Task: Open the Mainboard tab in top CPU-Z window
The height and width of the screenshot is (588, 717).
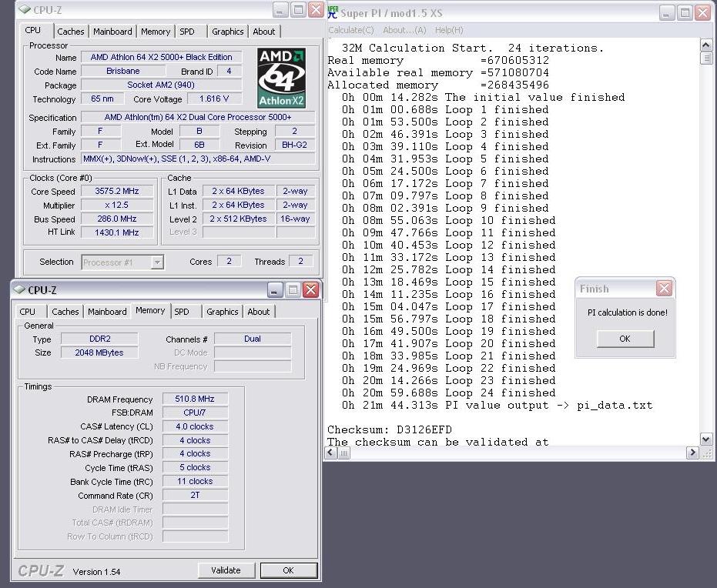Action: tap(112, 32)
